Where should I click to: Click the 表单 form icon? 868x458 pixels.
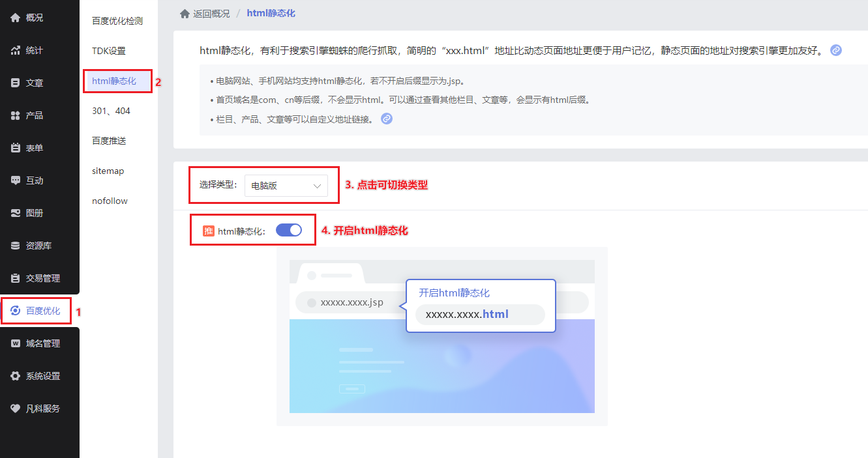click(x=16, y=148)
